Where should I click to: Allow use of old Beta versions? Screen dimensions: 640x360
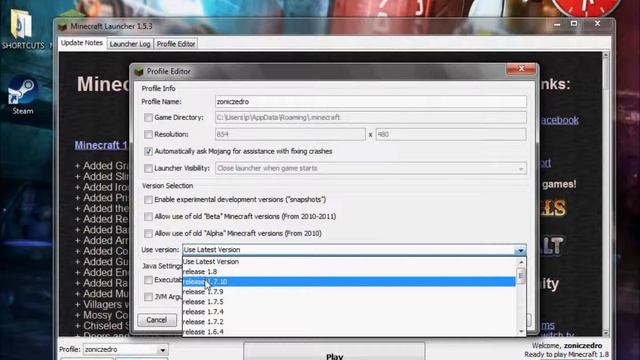point(148,216)
